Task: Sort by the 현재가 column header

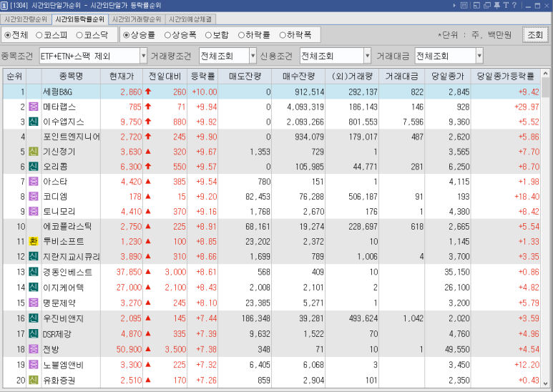Action: click(122, 76)
